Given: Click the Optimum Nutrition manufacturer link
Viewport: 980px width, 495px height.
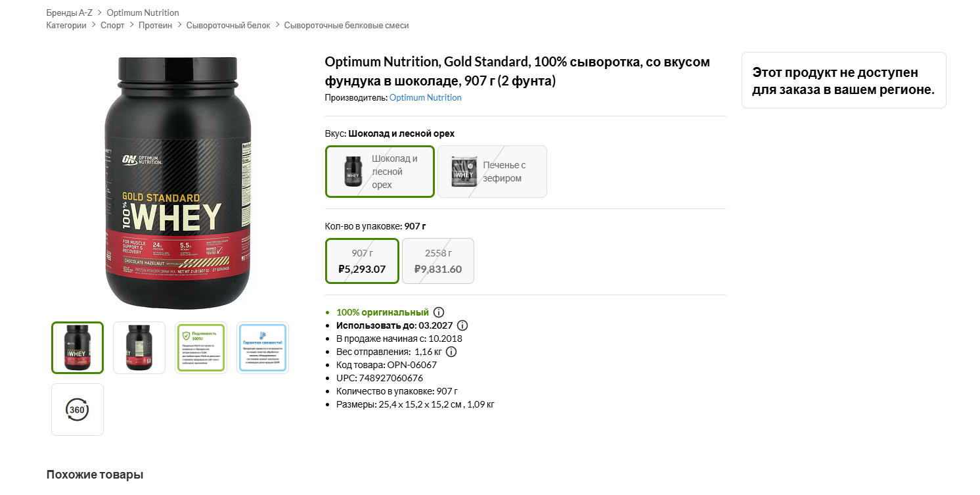Looking at the screenshot, I should tap(426, 97).
